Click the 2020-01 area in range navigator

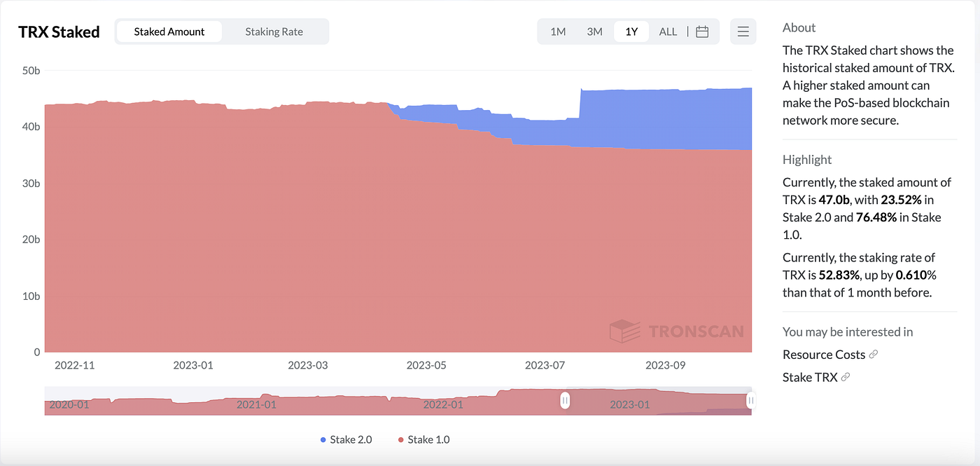[69, 404]
